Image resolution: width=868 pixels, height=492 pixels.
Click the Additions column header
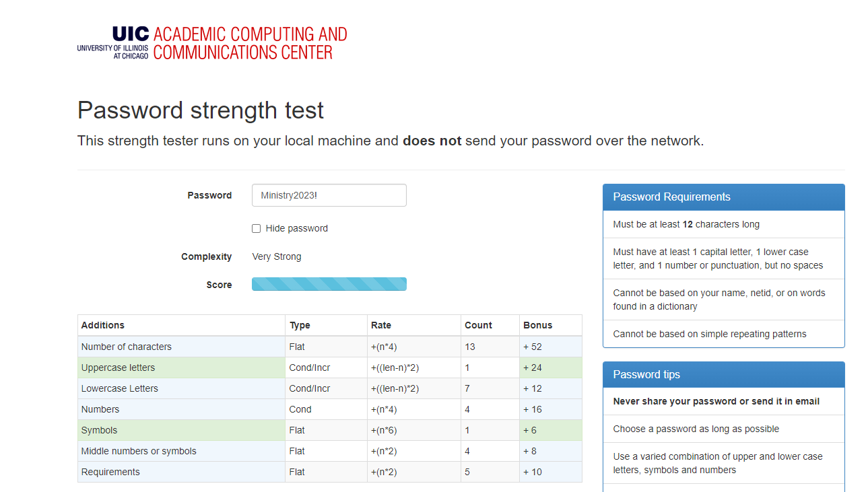coord(102,325)
